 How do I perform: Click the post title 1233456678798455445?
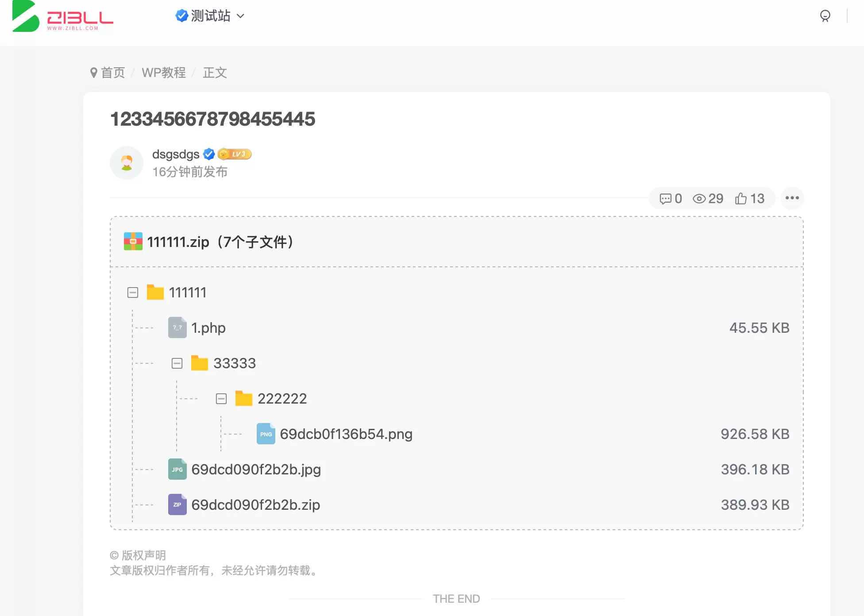[212, 119]
